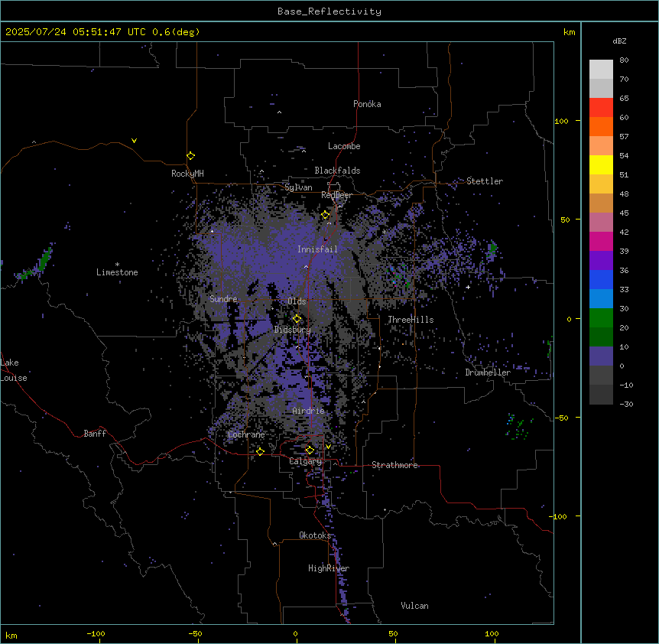Select the yellow diamond marker between Olds and Didsbury
Image resolution: width=659 pixels, height=644 pixels.
click(297, 319)
